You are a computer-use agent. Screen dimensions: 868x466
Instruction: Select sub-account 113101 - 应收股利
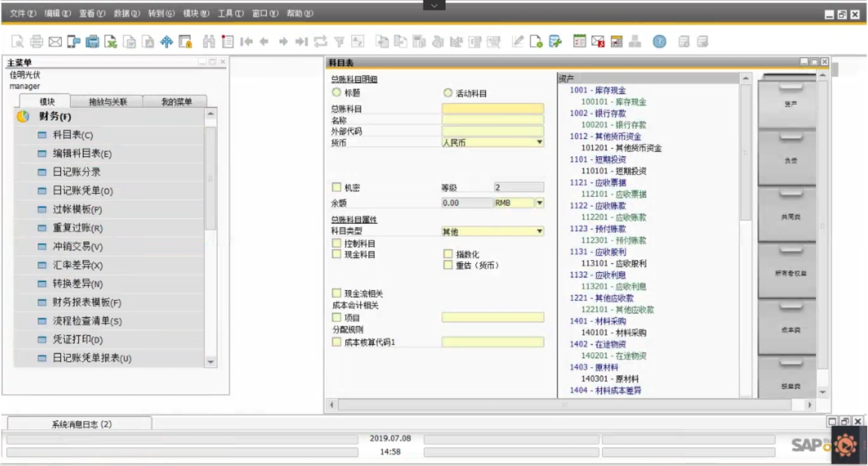coord(613,263)
